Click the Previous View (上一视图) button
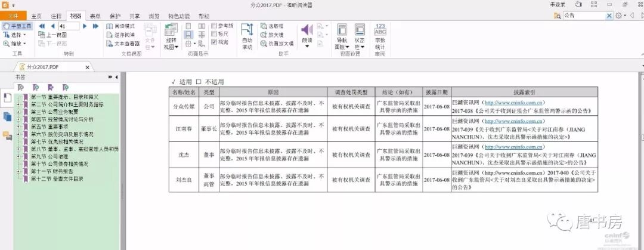 (x=52, y=35)
